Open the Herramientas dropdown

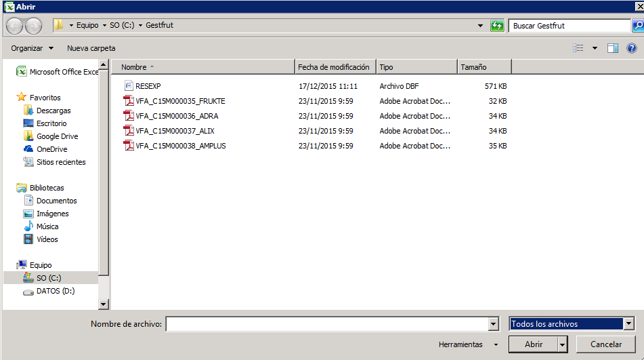click(x=468, y=344)
